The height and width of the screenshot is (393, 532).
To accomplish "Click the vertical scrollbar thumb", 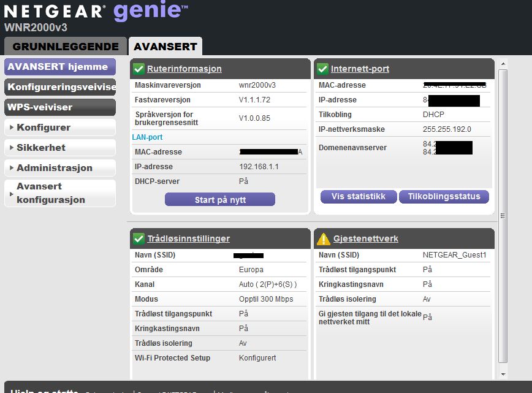I will click(x=503, y=216).
